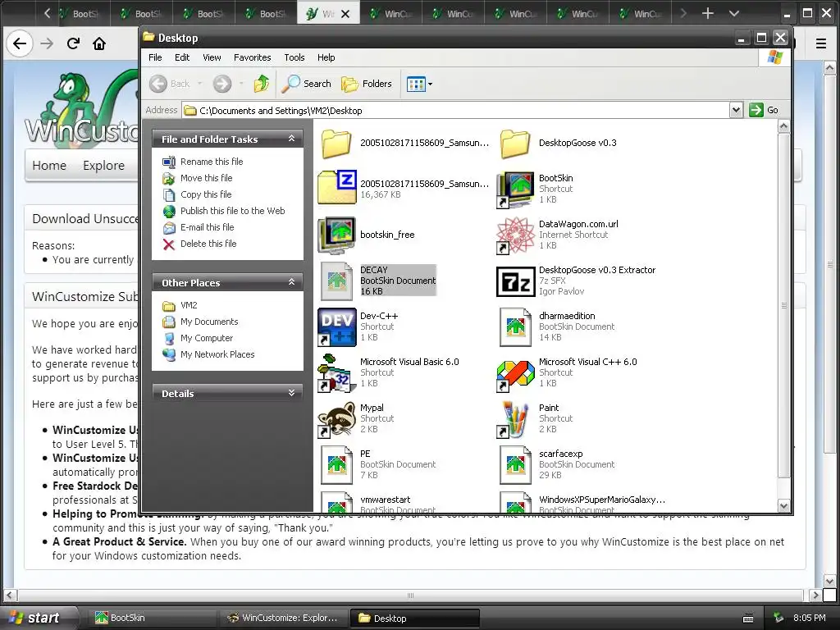Go to My Documents in Other Places
The image size is (840, 630).
pyautogui.click(x=209, y=322)
